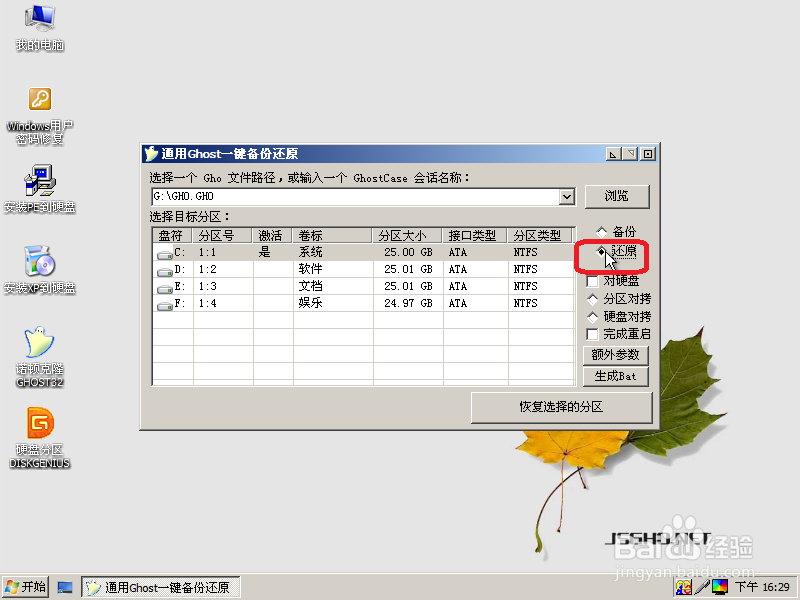Click the color monitor tray icon

(x=719, y=587)
